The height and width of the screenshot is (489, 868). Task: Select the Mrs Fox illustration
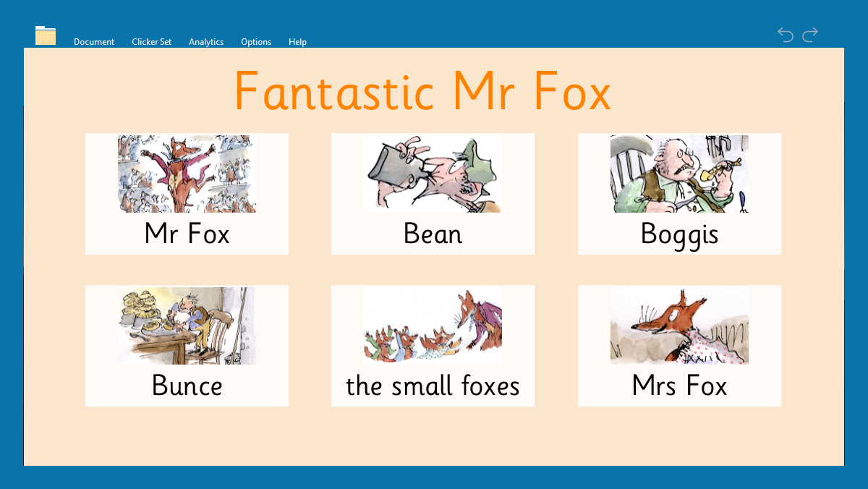tap(679, 326)
